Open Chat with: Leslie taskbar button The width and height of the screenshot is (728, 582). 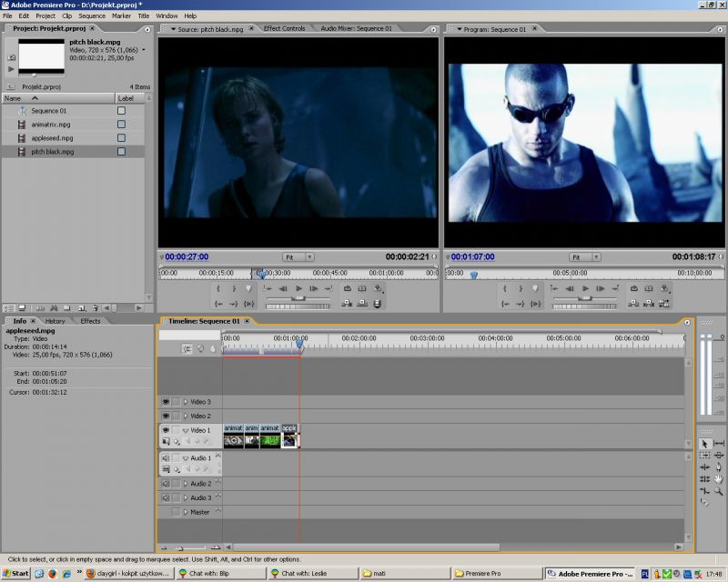pyautogui.click(x=312, y=574)
